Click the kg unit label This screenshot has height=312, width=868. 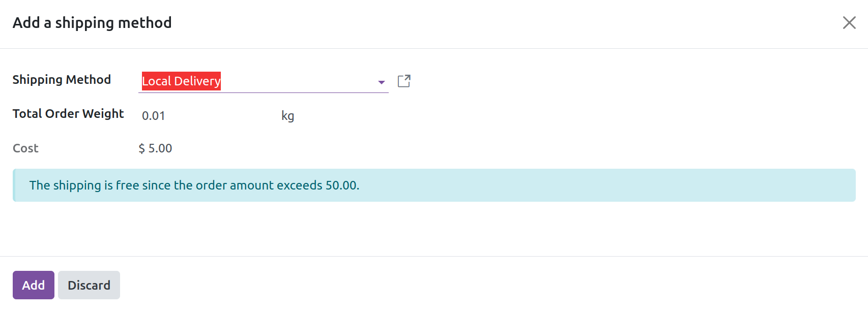pos(287,116)
